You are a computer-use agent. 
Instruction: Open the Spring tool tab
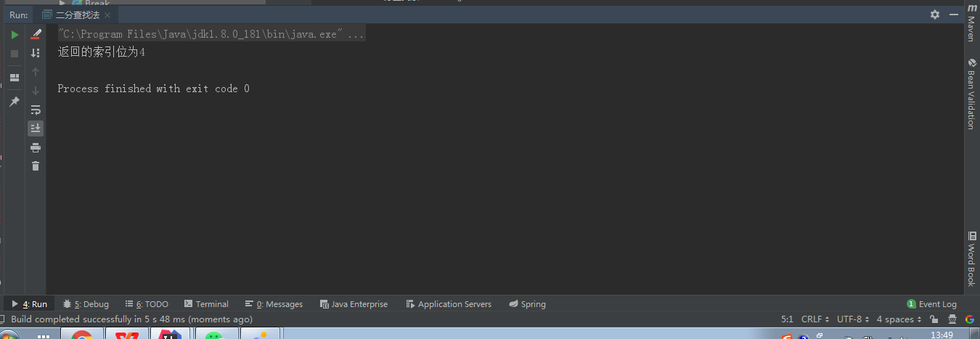(x=527, y=304)
